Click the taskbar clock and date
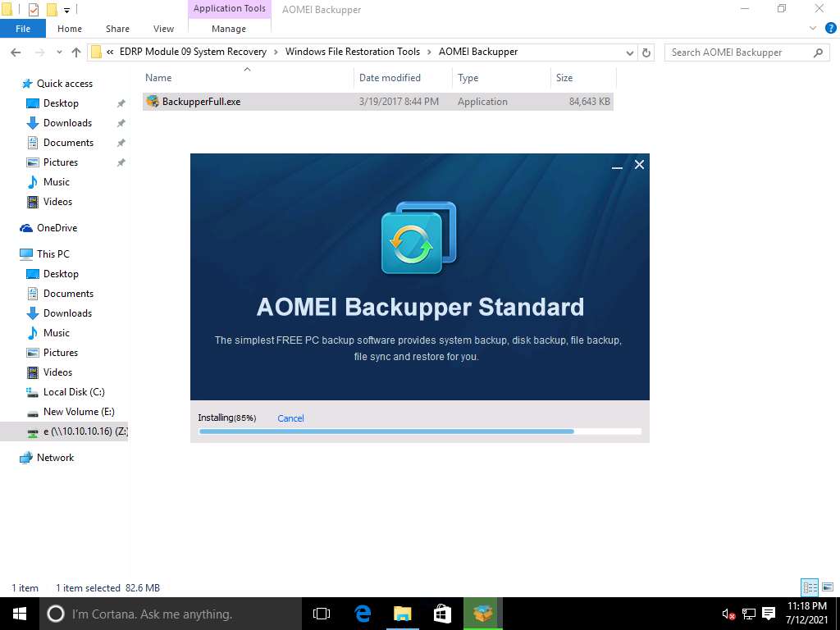Viewport: 840px width, 630px height. tap(807, 614)
